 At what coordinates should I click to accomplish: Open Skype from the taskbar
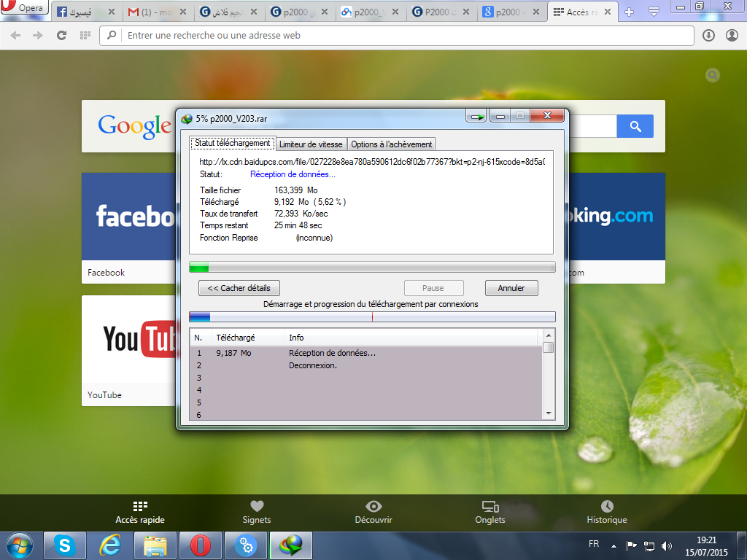coord(65,545)
